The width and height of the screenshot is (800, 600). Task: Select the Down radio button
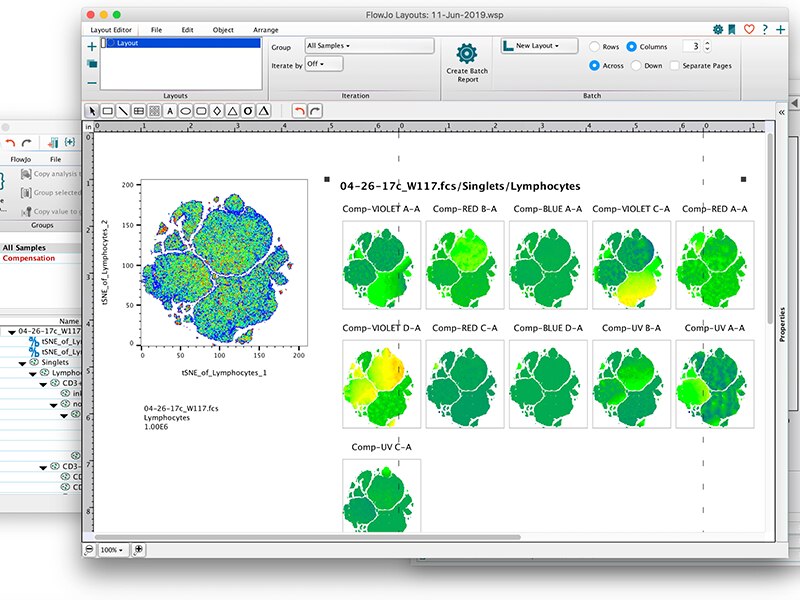(x=636, y=65)
